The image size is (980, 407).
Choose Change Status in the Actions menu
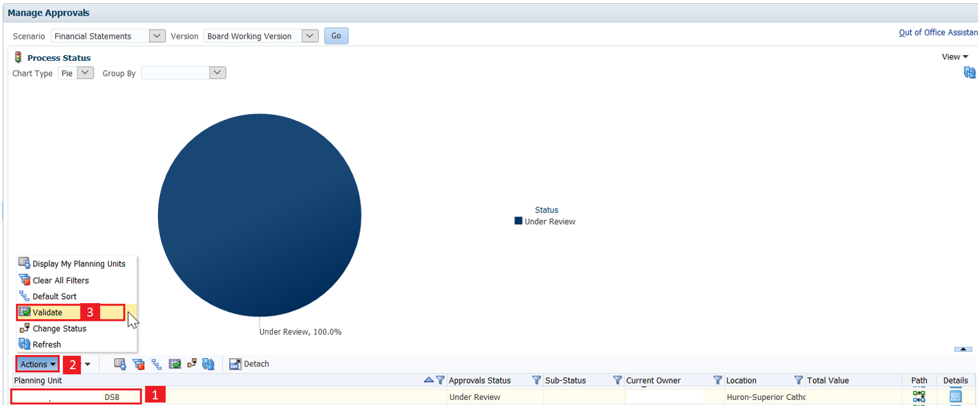tap(59, 328)
